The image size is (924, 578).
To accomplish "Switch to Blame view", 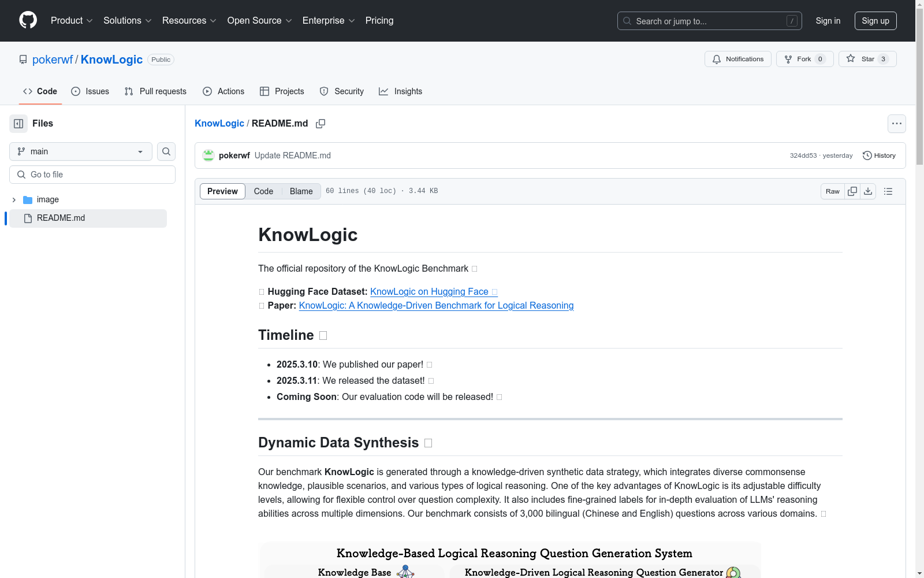I will tap(301, 191).
